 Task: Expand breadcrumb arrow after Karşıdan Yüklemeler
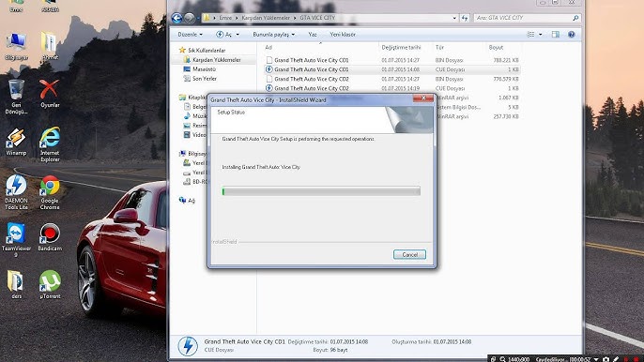(x=295, y=18)
